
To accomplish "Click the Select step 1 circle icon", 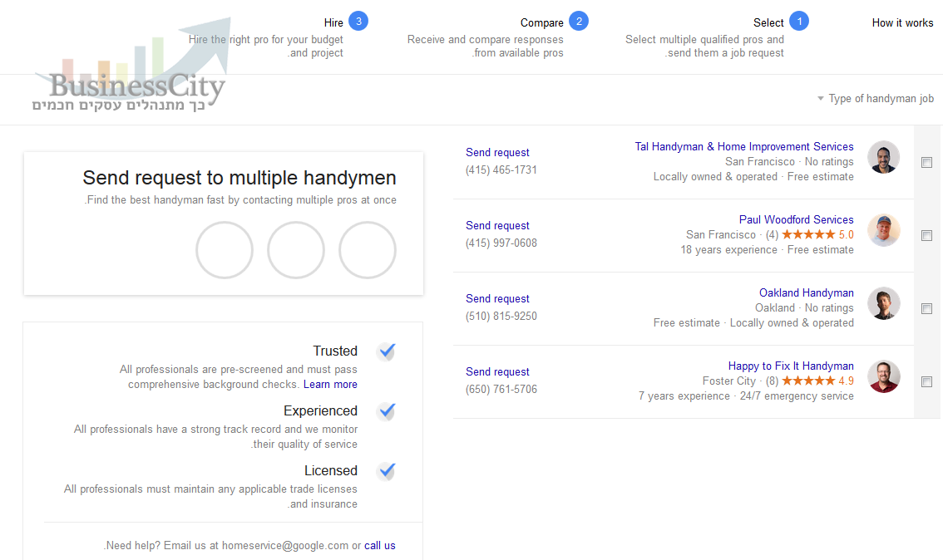I will (799, 21).
